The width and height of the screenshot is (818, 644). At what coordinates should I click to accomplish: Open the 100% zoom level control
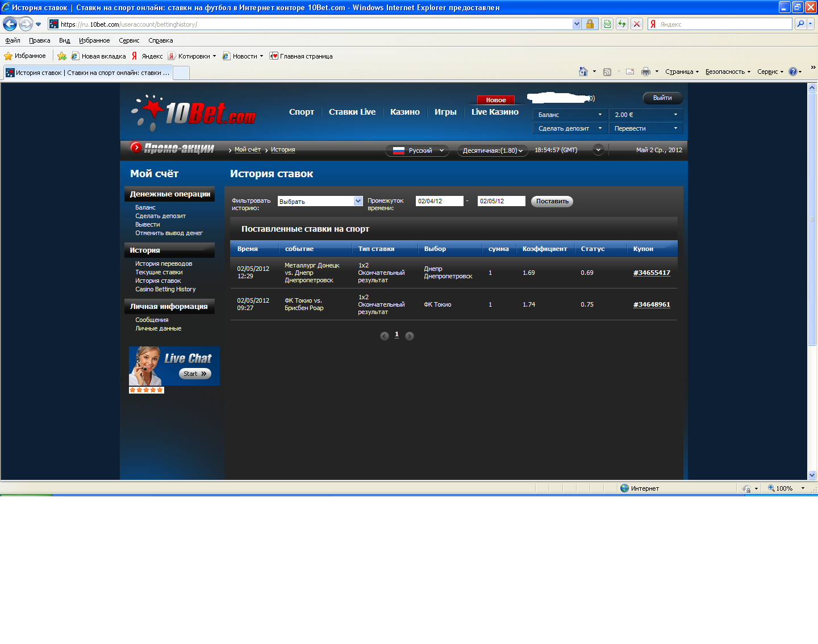(786, 488)
